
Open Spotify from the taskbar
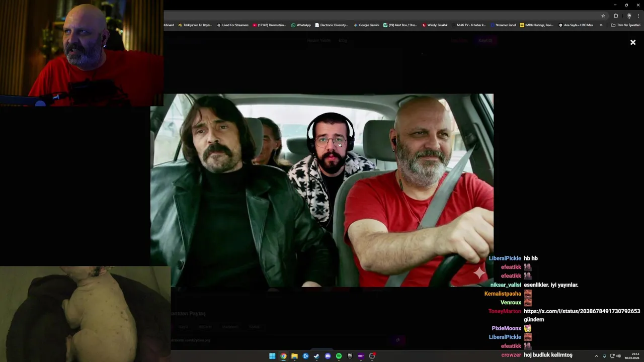pos(339,356)
